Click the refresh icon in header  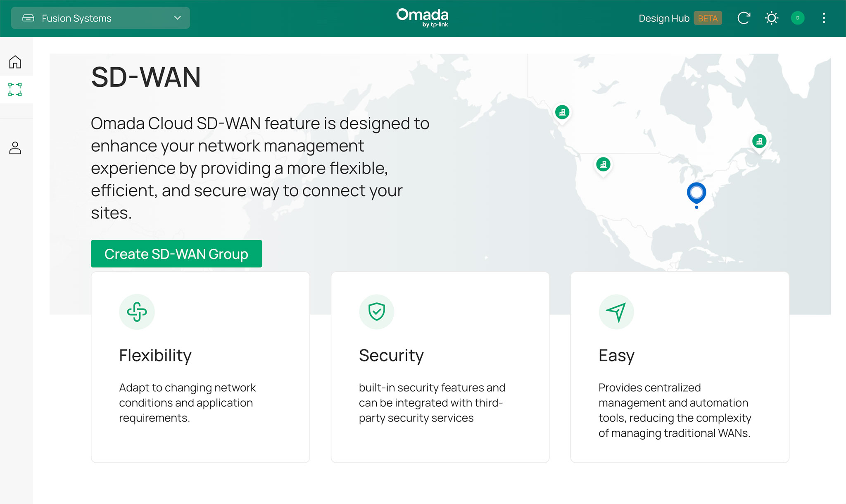(744, 18)
